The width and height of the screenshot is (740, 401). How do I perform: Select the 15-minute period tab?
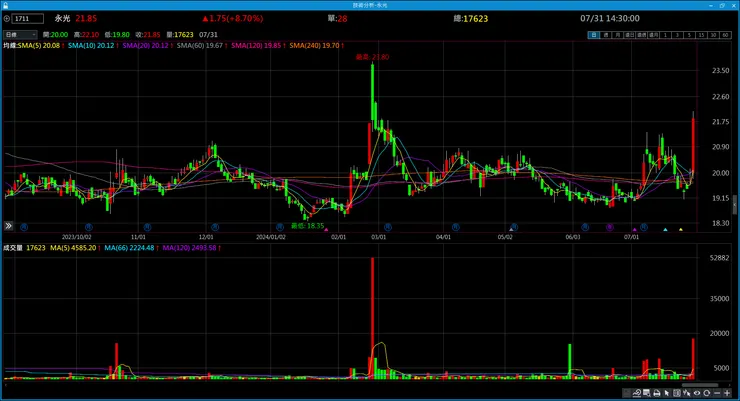coord(701,35)
